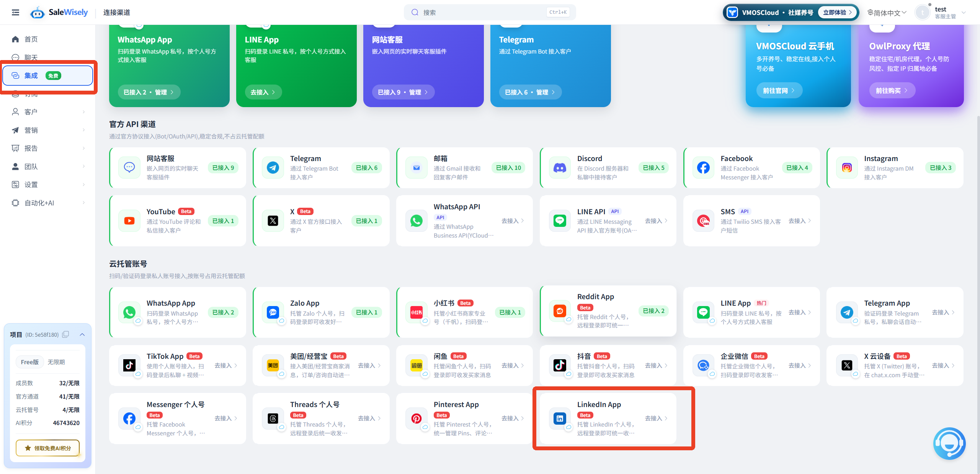Click 已接入 9 · 管理 on 网站客服 banner
Screen dimensions: 980x474
(403, 92)
